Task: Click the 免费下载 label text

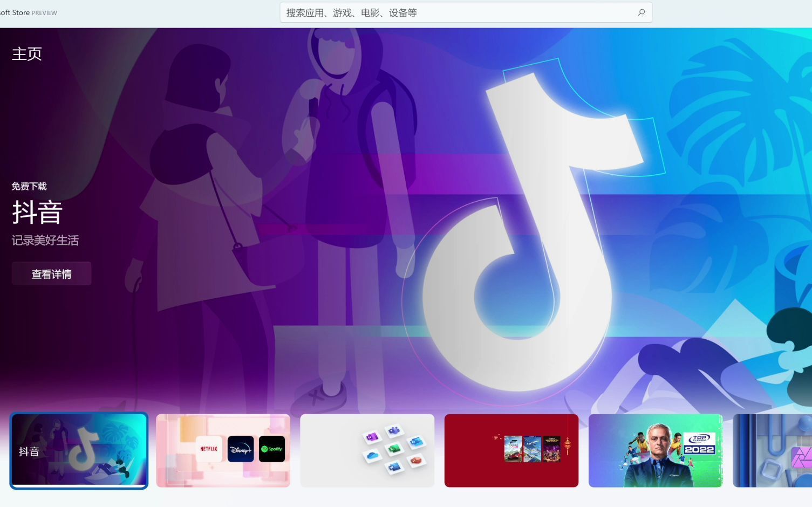Action: pyautogui.click(x=29, y=186)
